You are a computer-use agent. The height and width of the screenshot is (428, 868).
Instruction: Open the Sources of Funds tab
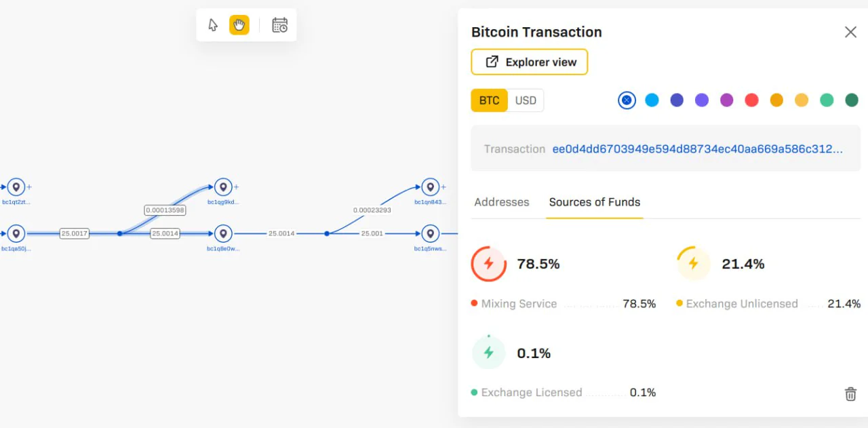(x=595, y=202)
